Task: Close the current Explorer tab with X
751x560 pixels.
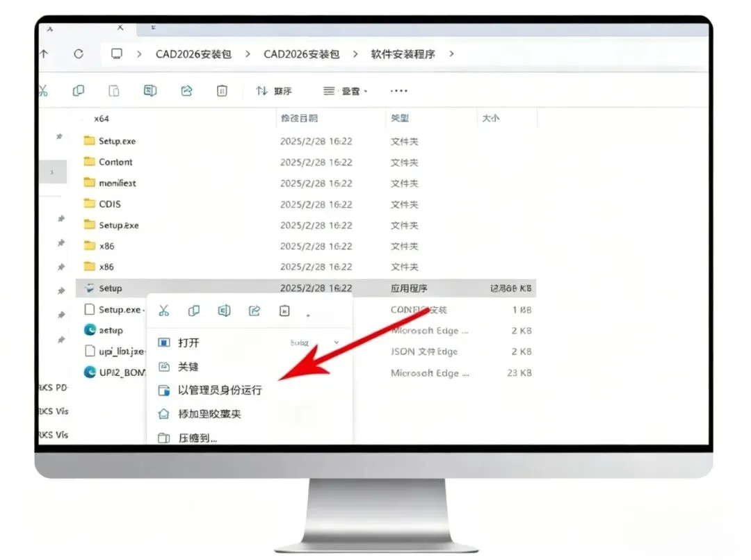Action: click(120, 28)
